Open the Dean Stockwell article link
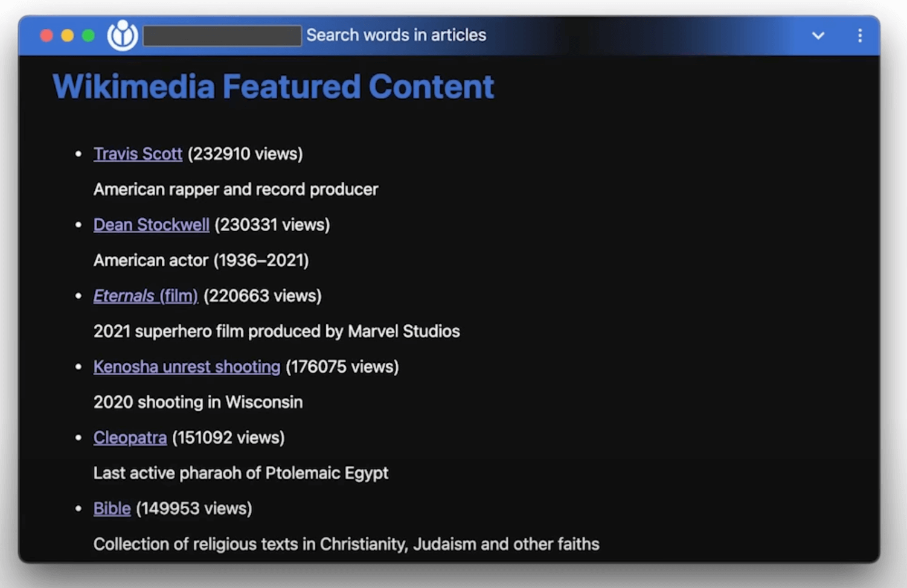This screenshot has height=588, width=907. (152, 225)
